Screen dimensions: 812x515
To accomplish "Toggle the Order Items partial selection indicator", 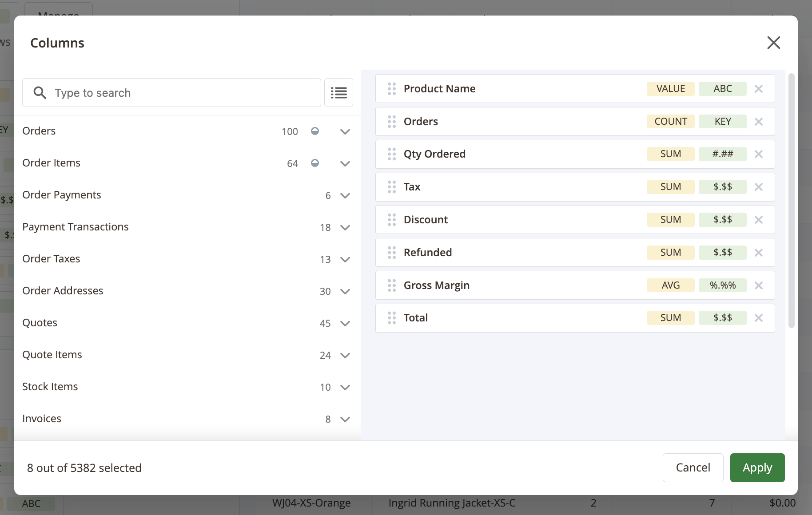I will pyautogui.click(x=315, y=163).
